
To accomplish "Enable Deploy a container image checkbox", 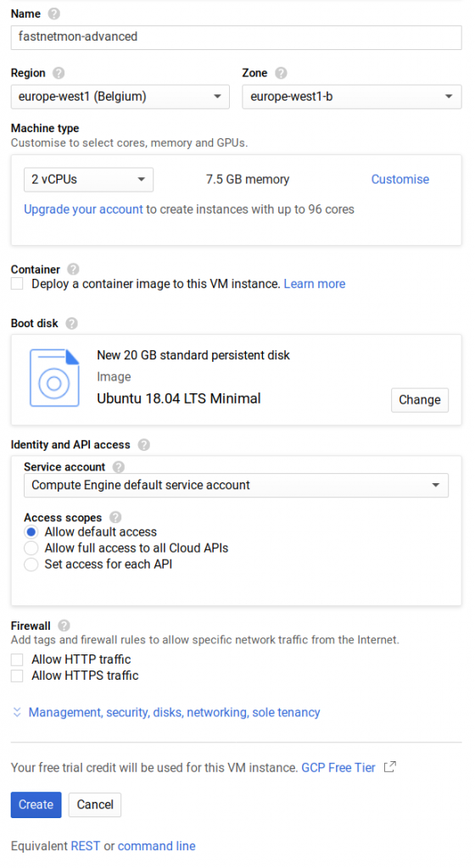I will (x=17, y=284).
